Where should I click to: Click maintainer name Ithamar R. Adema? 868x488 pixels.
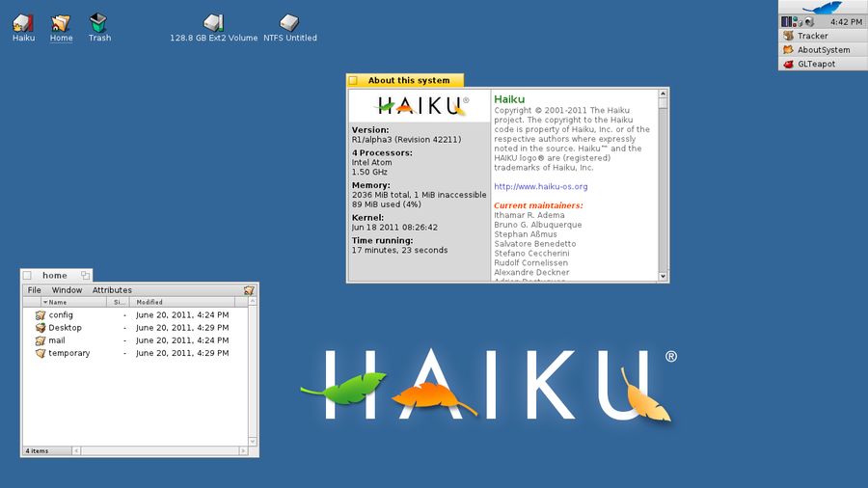(x=529, y=215)
